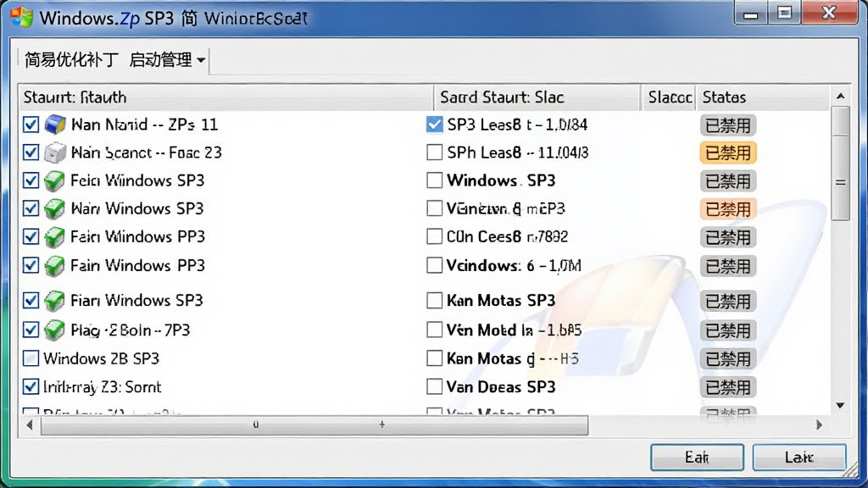
Task: Click the green check icon of 'Wan Windows SP3'
Action: pos(54,209)
